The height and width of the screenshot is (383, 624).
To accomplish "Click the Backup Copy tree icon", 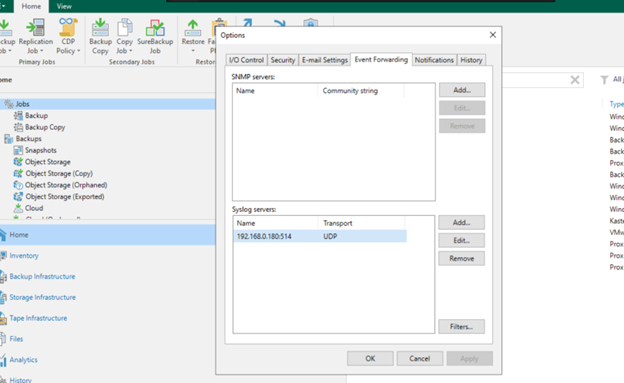I will [18, 127].
